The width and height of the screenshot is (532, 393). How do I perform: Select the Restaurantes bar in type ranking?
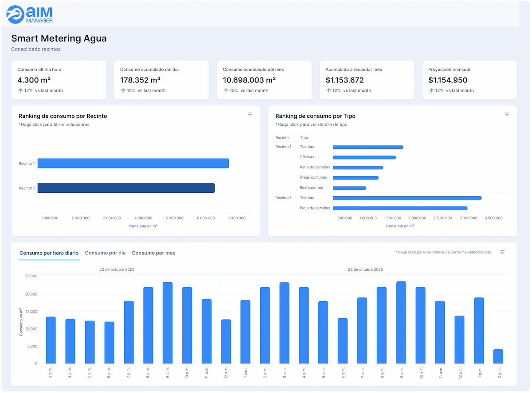click(x=349, y=188)
